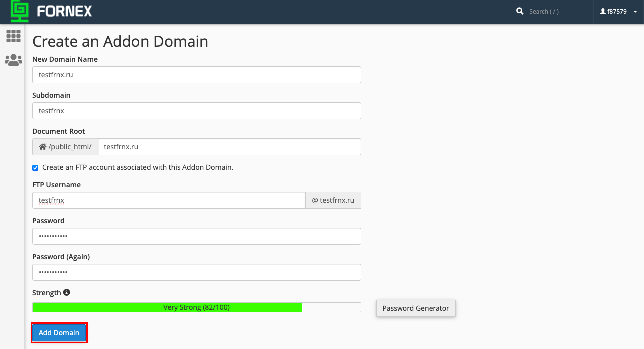
Task: Click the "Subdomain" label
Action: [51, 95]
